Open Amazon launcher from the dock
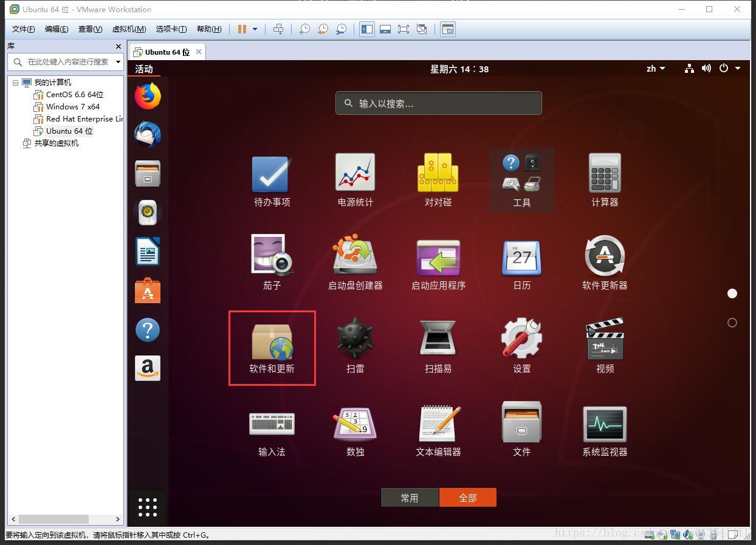The image size is (756, 545). point(148,368)
